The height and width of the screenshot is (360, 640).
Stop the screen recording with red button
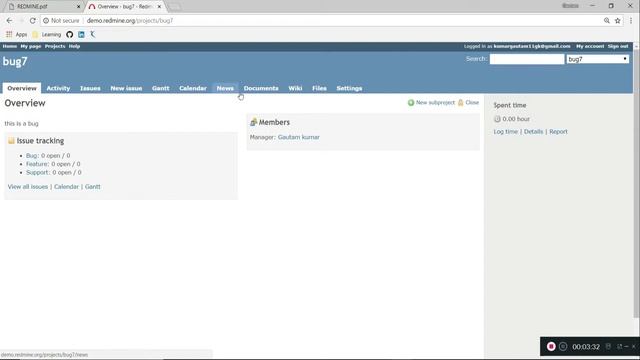(x=551, y=346)
